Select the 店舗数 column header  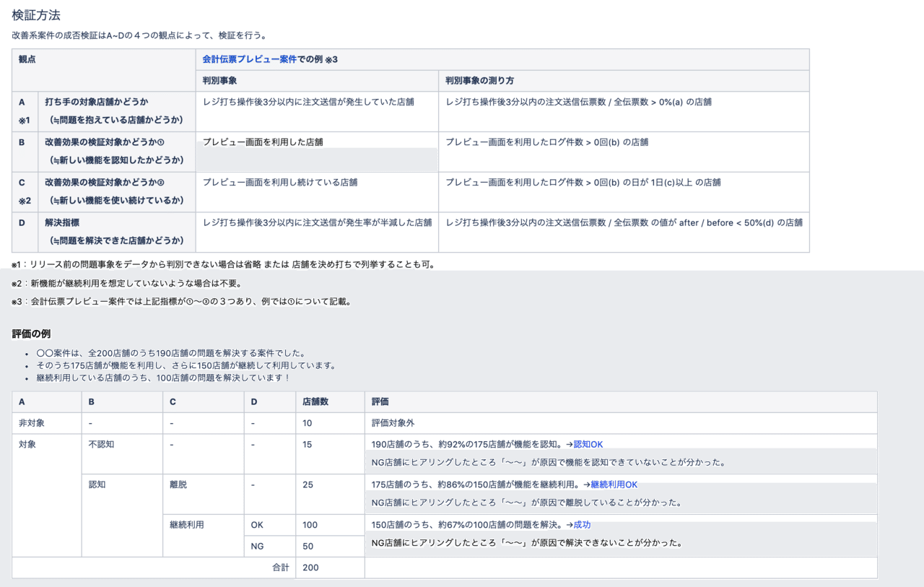(330, 402)
